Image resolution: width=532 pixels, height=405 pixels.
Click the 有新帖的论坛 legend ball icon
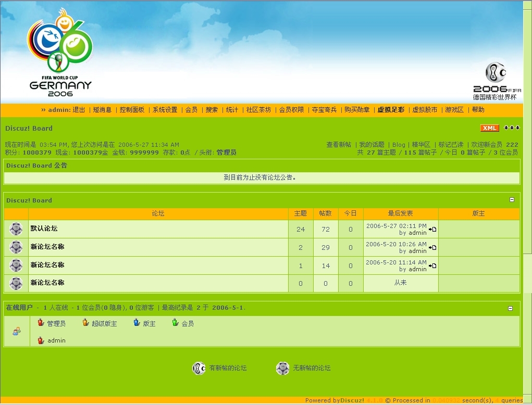(199, 368)
